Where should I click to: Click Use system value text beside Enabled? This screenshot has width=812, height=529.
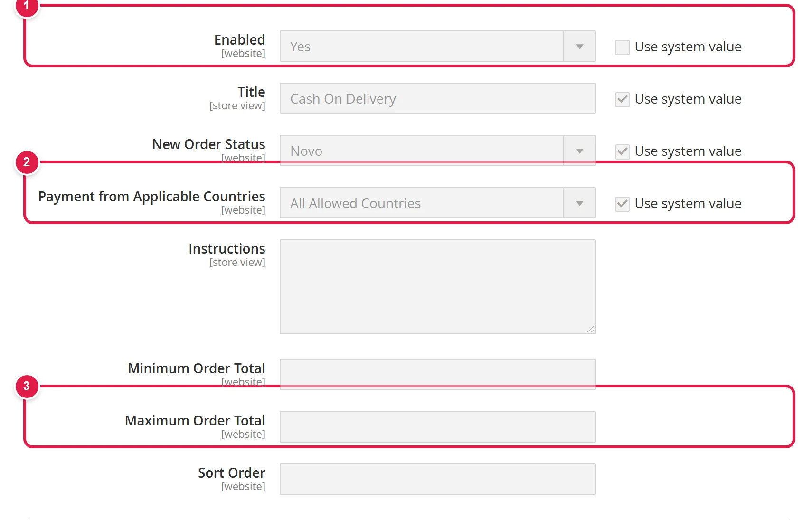click(688, 47)
